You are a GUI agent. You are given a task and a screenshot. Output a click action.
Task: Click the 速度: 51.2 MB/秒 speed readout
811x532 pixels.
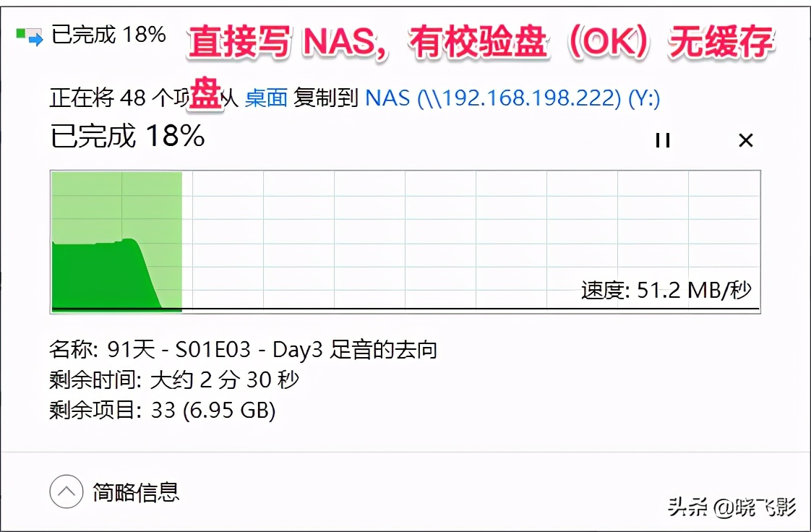click(666, 289)
